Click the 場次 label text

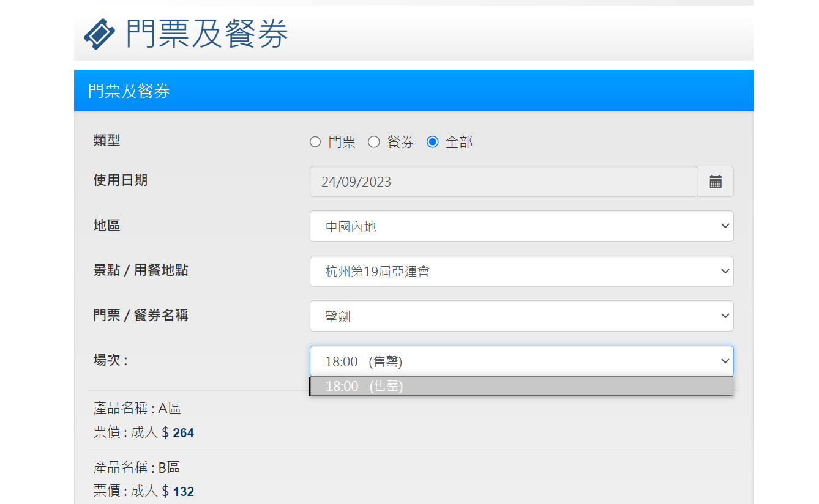(x=110, y=360)
